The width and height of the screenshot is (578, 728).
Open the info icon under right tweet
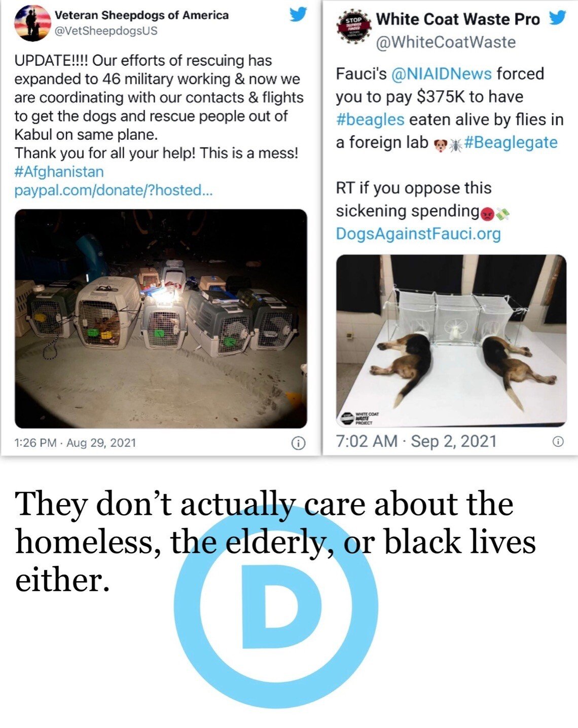point(558,442)
